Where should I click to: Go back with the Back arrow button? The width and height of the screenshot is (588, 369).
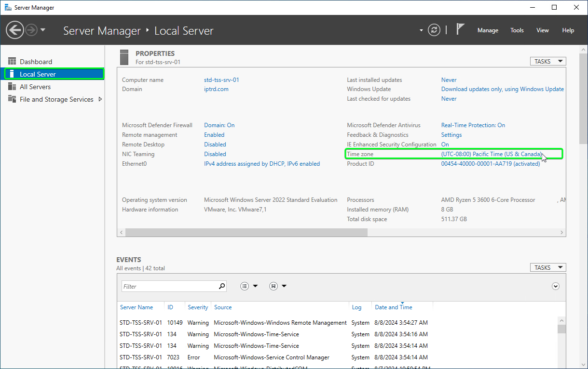[x=15, y=30]
